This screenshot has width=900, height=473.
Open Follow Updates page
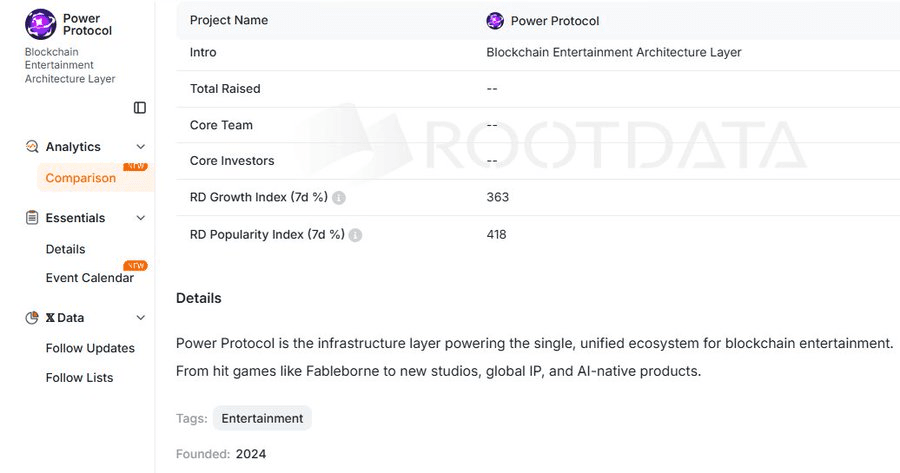click(90, 348)
